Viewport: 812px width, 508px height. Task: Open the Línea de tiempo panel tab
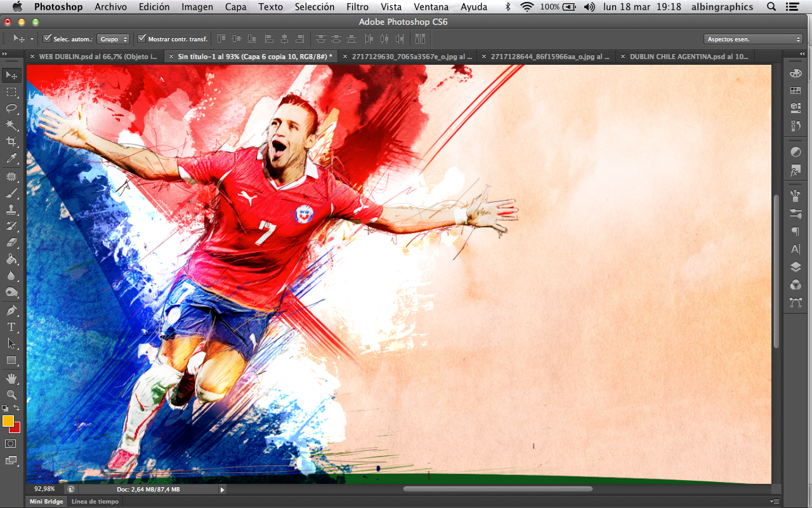point(95,502)
